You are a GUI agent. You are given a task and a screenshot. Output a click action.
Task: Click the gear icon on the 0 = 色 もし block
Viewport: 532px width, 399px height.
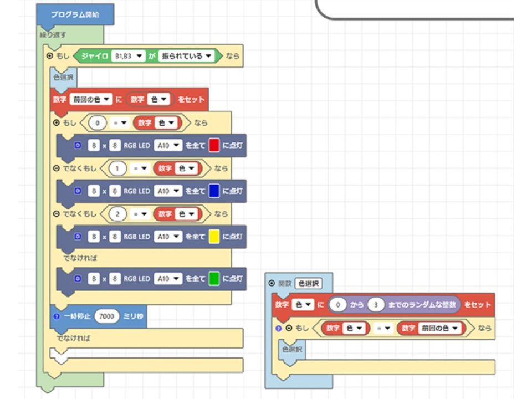[x=57, y=122]
